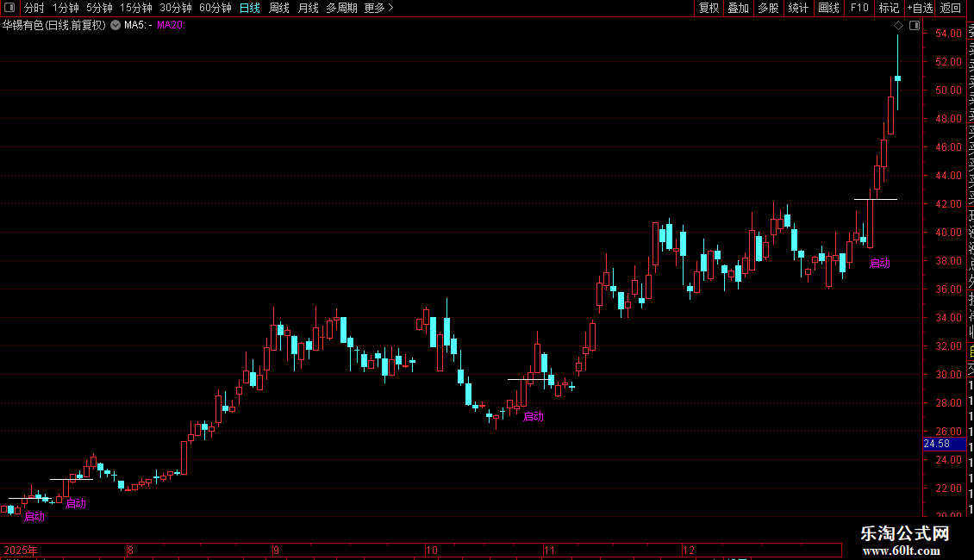This screenshot has width=974, height=560.
Task: Select the 60分钟 period tab
Action: point(215,8)
